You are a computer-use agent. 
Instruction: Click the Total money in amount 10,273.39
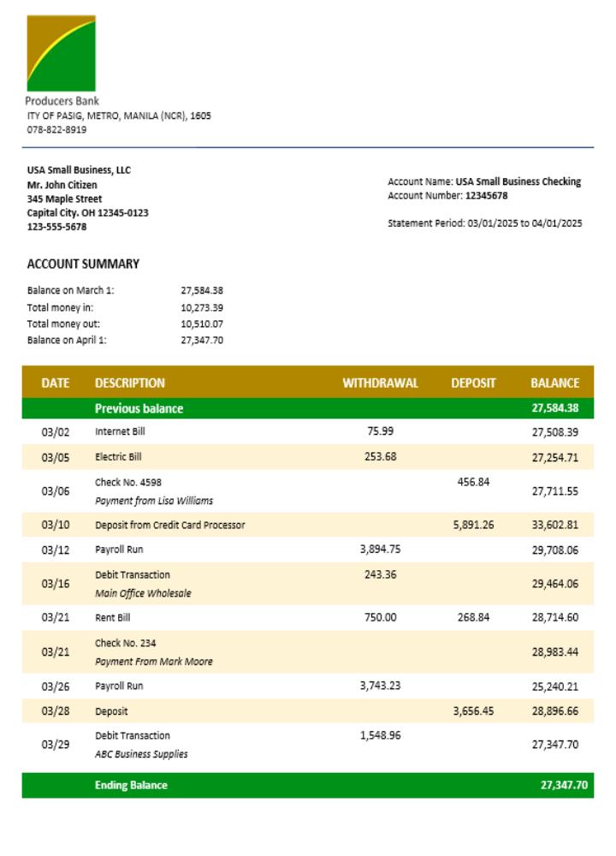(x=202, y=307)
